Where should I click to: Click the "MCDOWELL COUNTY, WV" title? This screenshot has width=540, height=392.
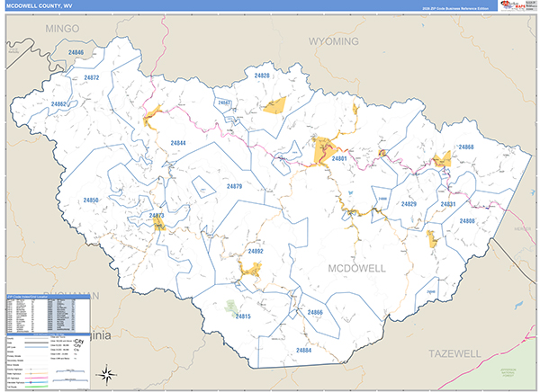[x=40, y=6]
